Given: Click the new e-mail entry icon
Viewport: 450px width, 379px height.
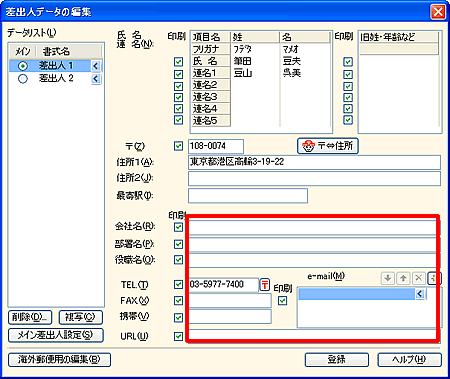Looking at the screenshot, I should (x=434, y=278).
